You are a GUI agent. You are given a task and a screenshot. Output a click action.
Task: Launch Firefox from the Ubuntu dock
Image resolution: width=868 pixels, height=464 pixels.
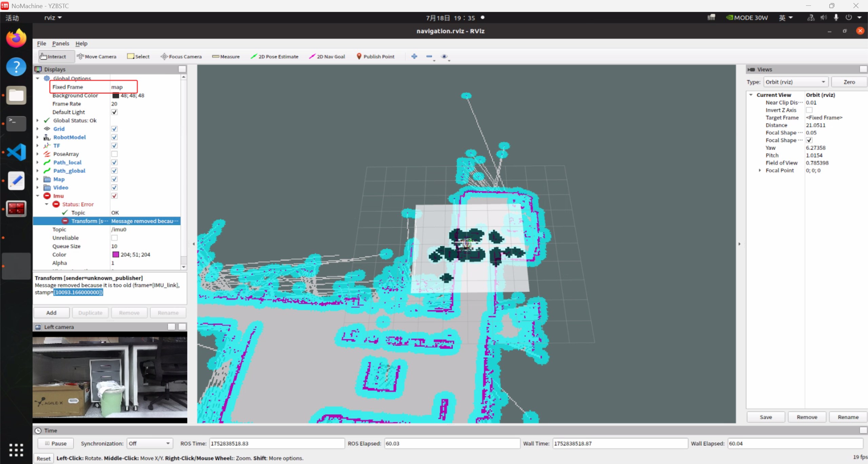(16, 38)
